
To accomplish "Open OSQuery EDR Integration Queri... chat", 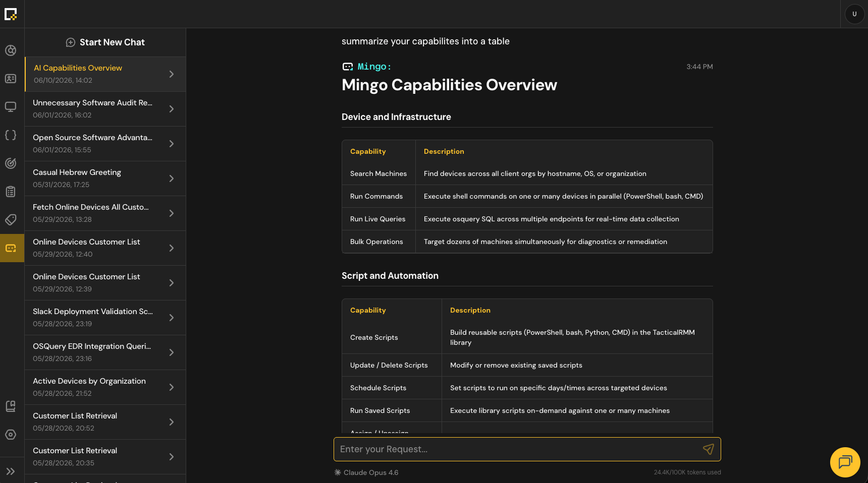I will (105, 352).
